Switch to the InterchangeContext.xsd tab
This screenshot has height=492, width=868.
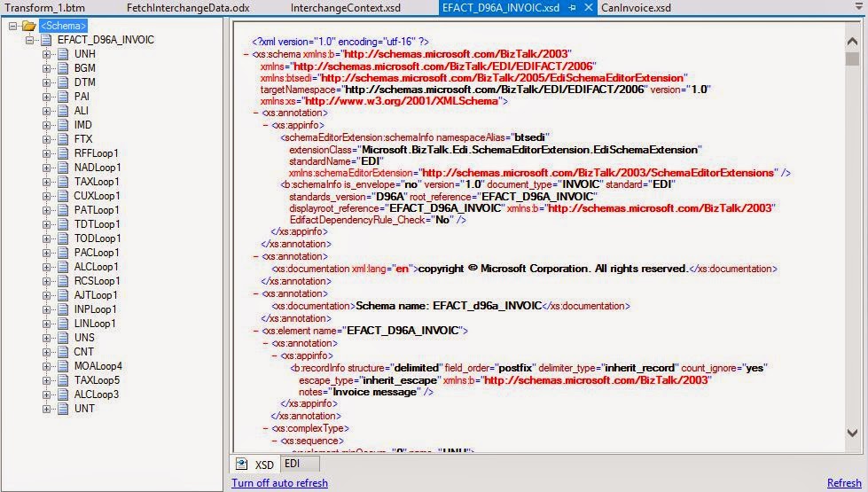click(346, 8)
